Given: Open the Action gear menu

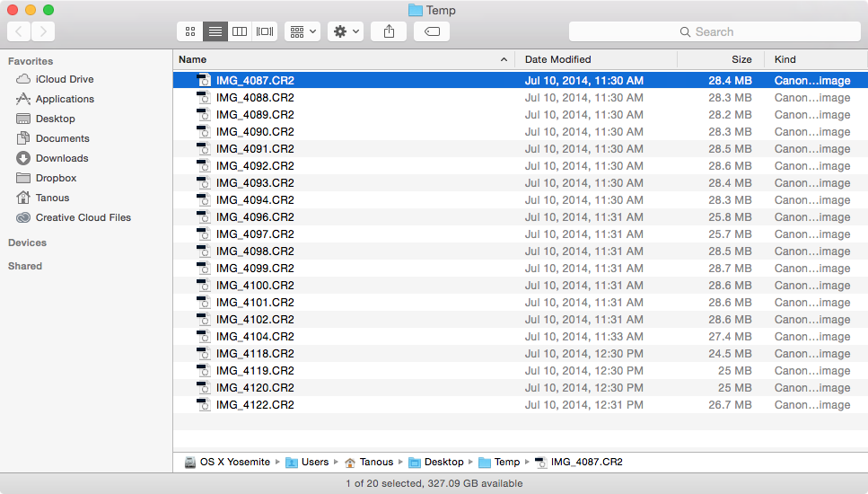Looking at the screenshot, I should pos(346,31).
